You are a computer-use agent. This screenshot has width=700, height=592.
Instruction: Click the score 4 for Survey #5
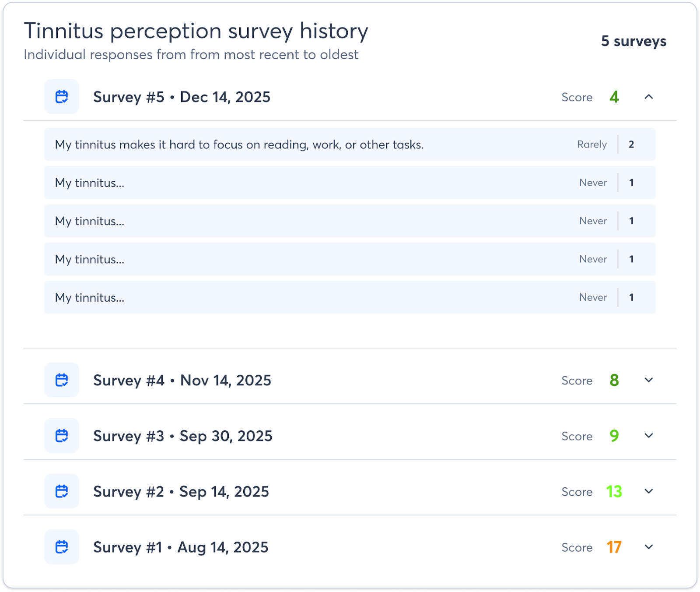[615, 97]
